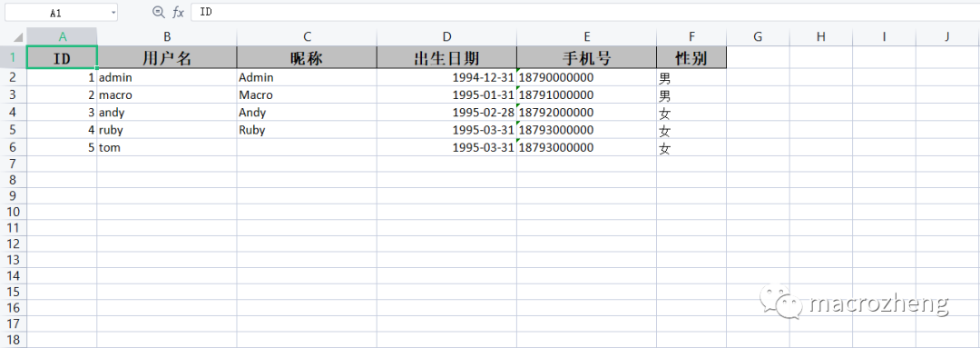Select column I header
Screen dimensions: 980x348
pos(885,36)
